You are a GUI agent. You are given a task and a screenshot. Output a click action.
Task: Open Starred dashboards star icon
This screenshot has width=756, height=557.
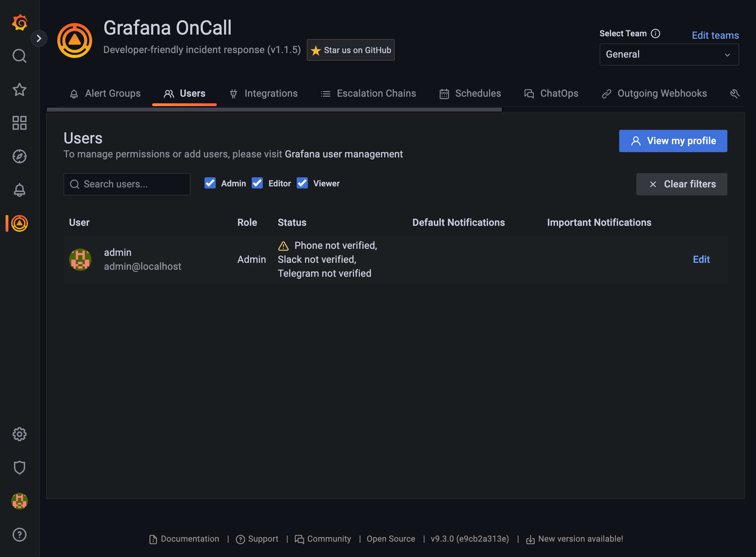pyautogui.click(x=20, y=90)
